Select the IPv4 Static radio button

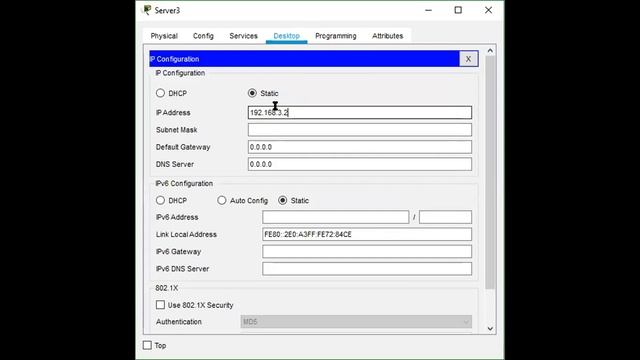coord(252,93)
